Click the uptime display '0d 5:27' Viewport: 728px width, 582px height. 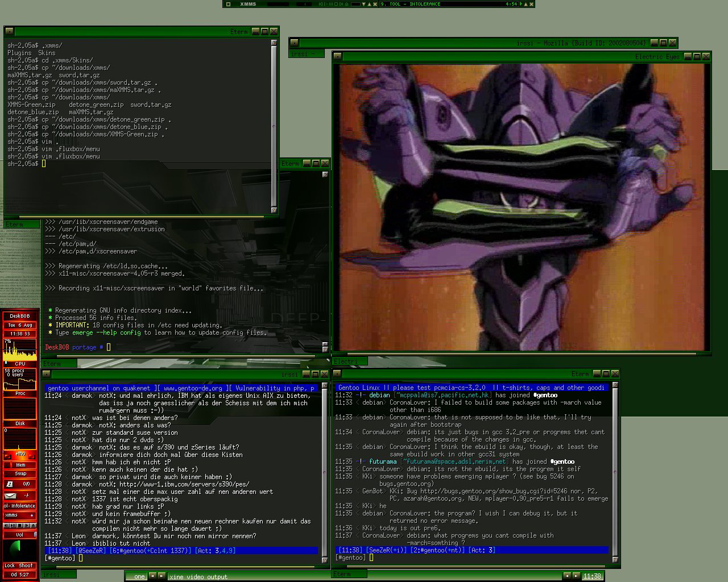[20, 574]
